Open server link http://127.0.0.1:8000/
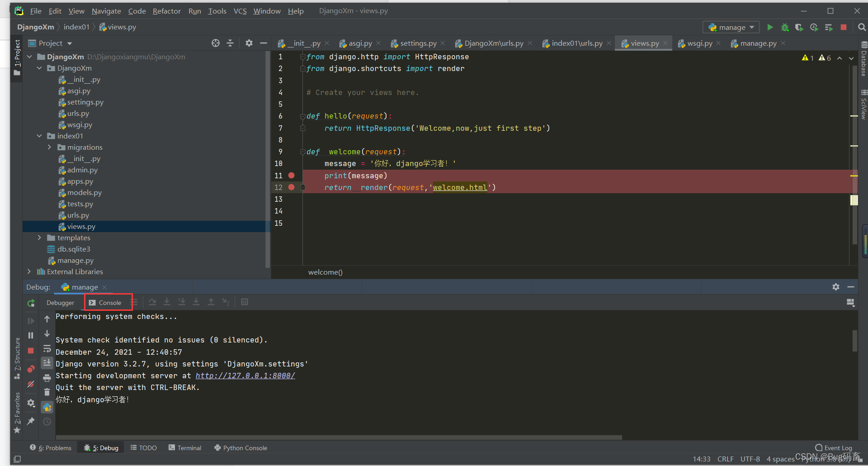 (x=245, y=376)
